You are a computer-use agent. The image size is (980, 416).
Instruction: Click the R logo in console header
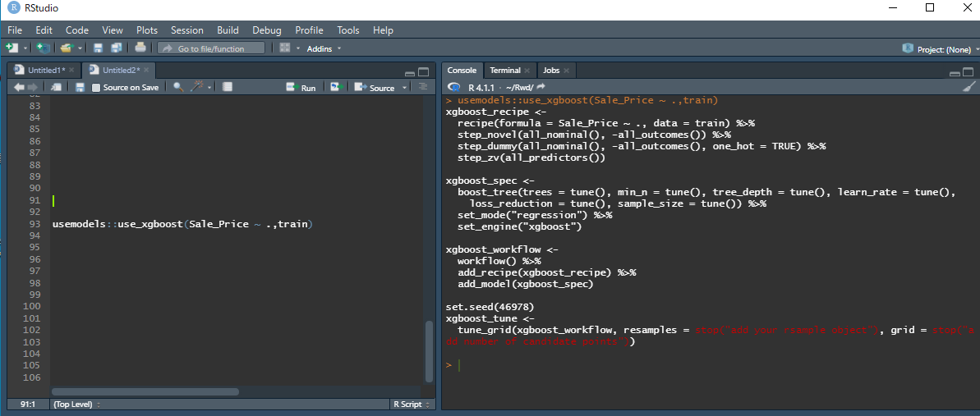[454, 87]
